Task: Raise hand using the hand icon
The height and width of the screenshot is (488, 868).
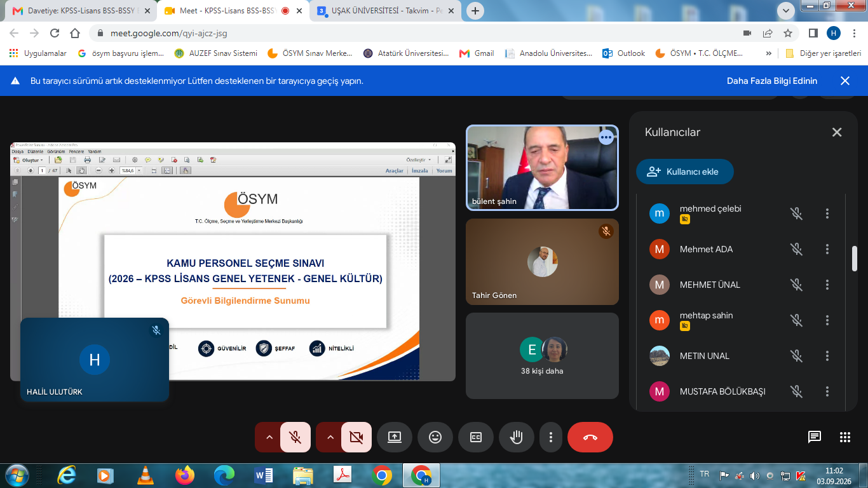Action: pyautogui.click(x=517, y=437)
